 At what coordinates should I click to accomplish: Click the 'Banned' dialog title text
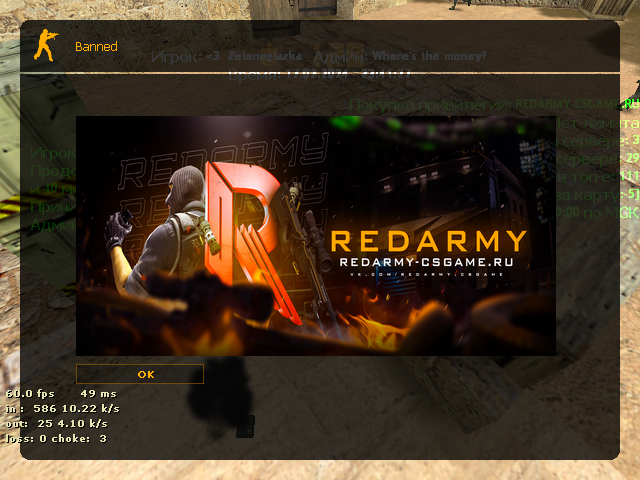pos(96,47)
